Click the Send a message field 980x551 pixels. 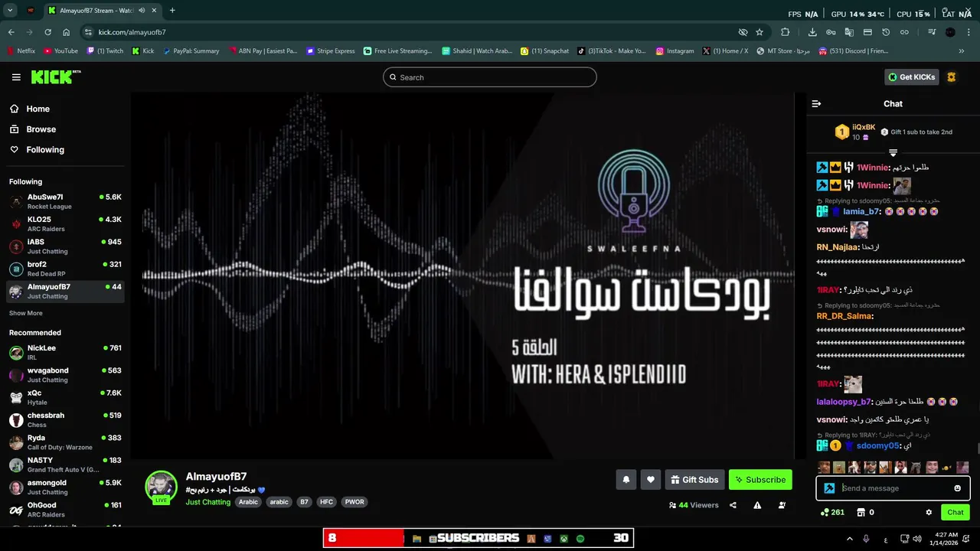(x=893, y=488)
